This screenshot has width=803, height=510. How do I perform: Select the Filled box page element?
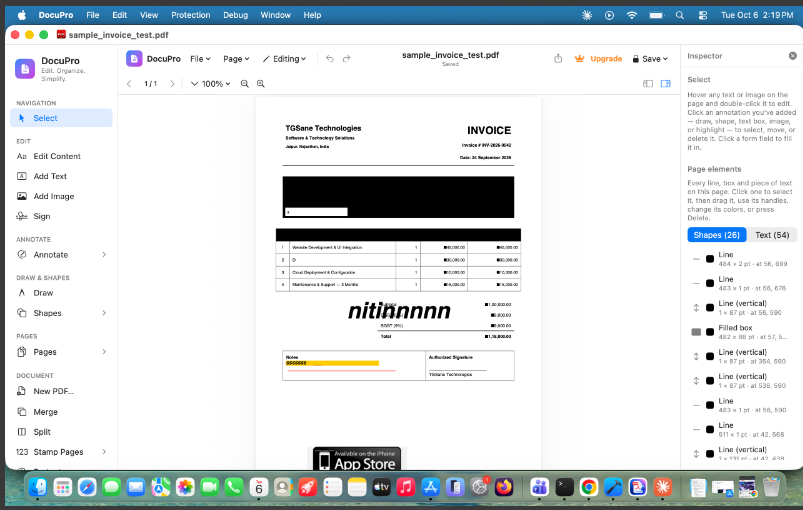point(742,332)
